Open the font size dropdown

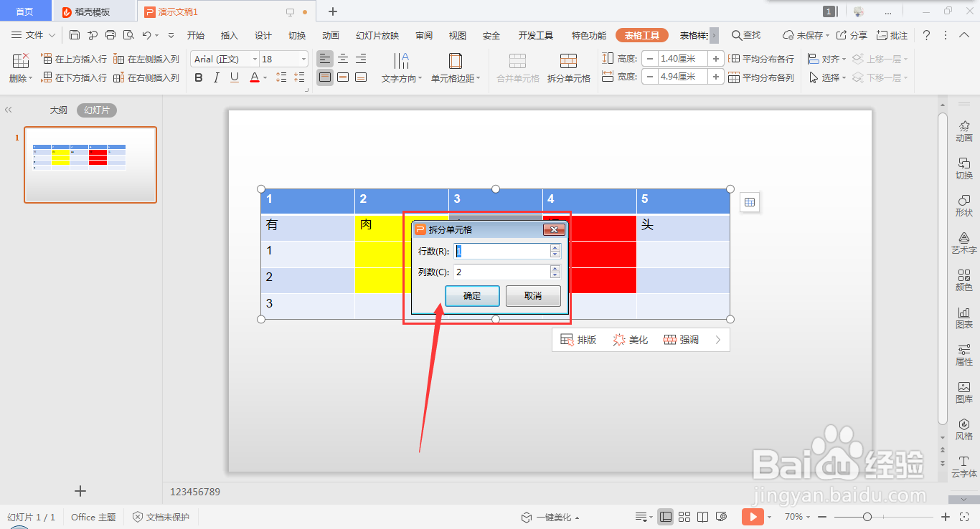pyautogui.click(x=303, y=59)
